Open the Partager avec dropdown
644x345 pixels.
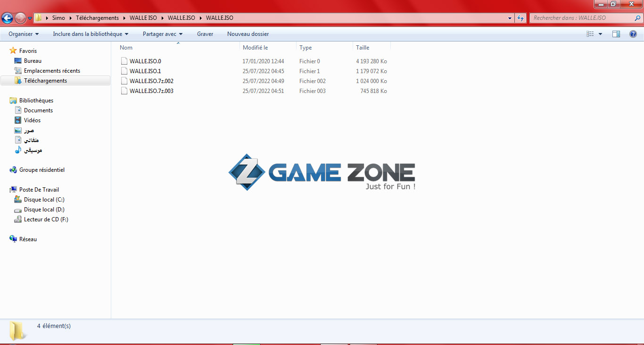pyautogui.click(x=163, y=34)
